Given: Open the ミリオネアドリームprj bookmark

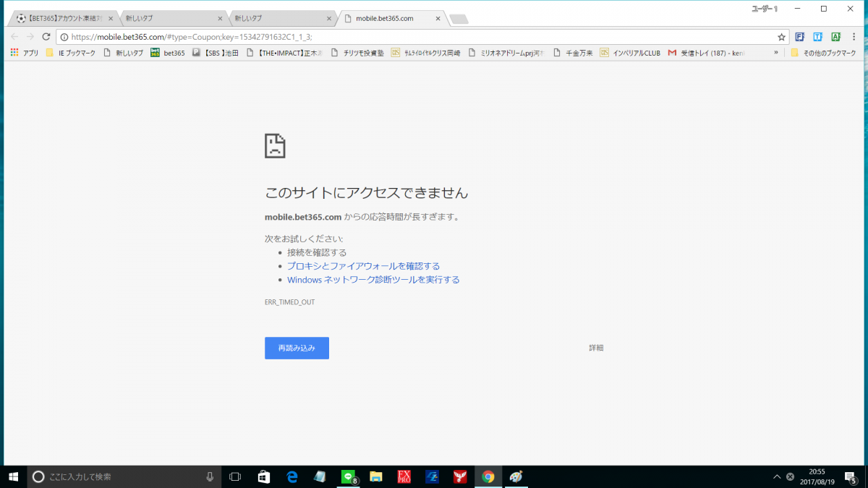Looking at the screenshot, I should (x=506, y=53).
